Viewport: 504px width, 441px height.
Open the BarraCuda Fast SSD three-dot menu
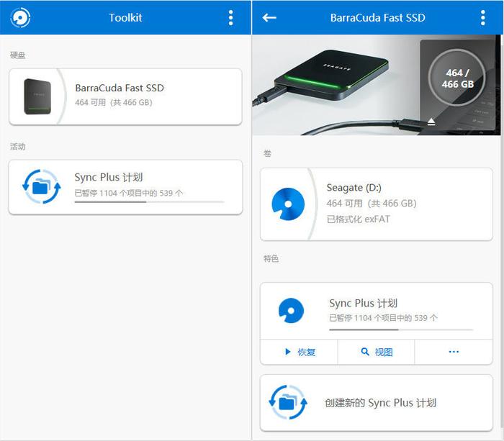[482, 18]
